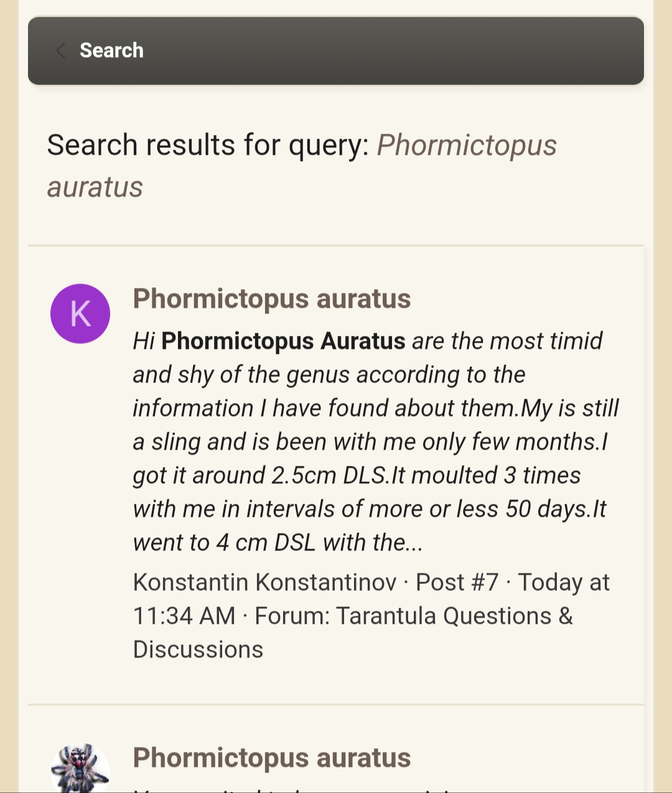Open Tarantula Questions & Discussions forum
672x793 pixels.
(x=353, y=633)
